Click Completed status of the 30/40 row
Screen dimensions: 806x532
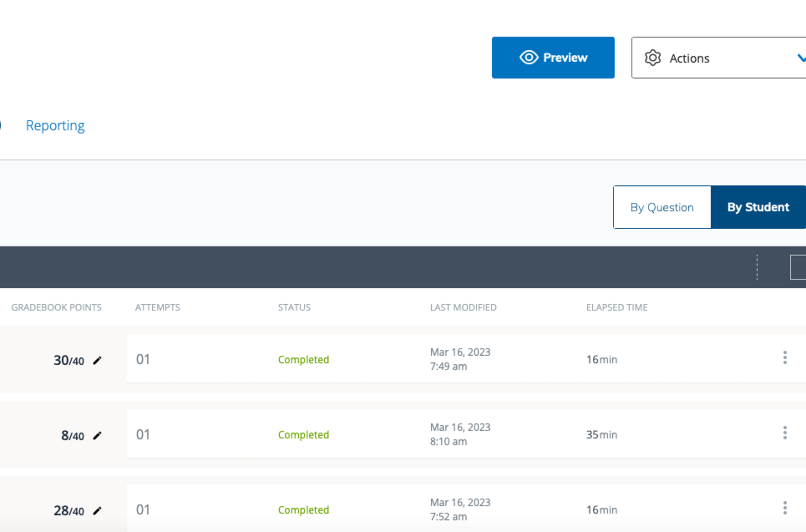point(303,360)
